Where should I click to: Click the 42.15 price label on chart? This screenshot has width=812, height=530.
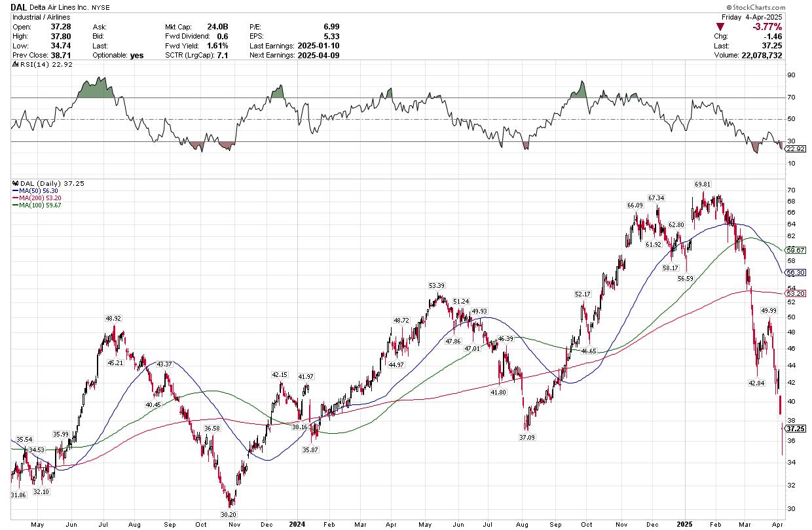point(280,375)
